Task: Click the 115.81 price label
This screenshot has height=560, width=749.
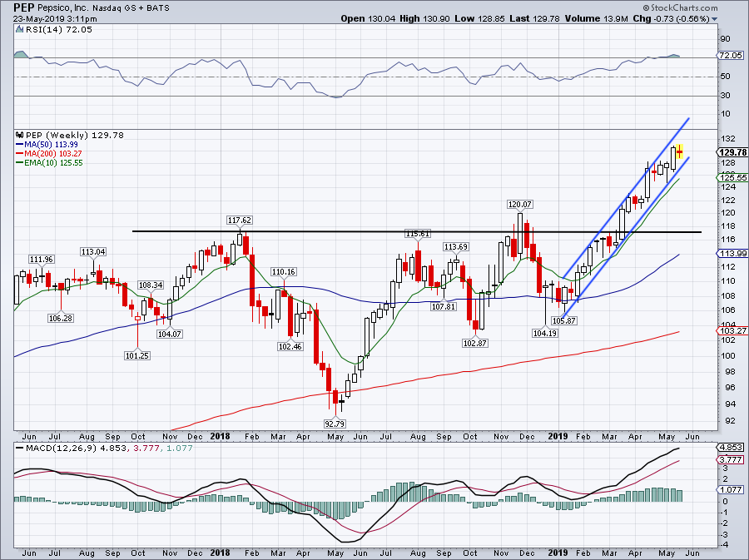Action: pos(418,234)
